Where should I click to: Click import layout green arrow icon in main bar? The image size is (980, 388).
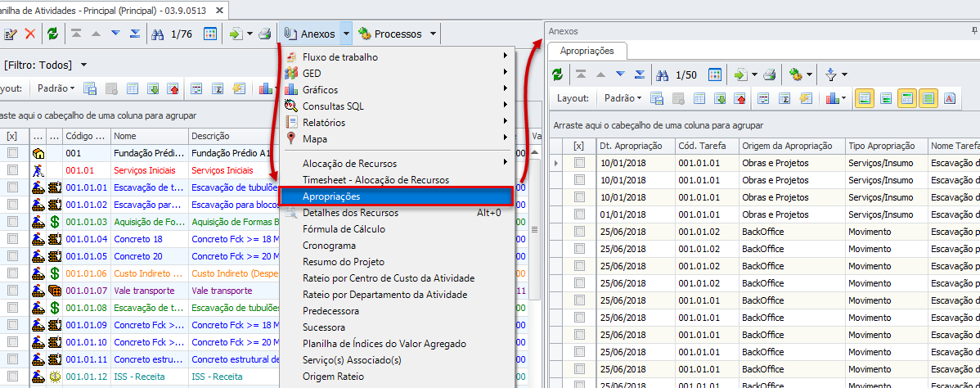(x=153, y=88)
